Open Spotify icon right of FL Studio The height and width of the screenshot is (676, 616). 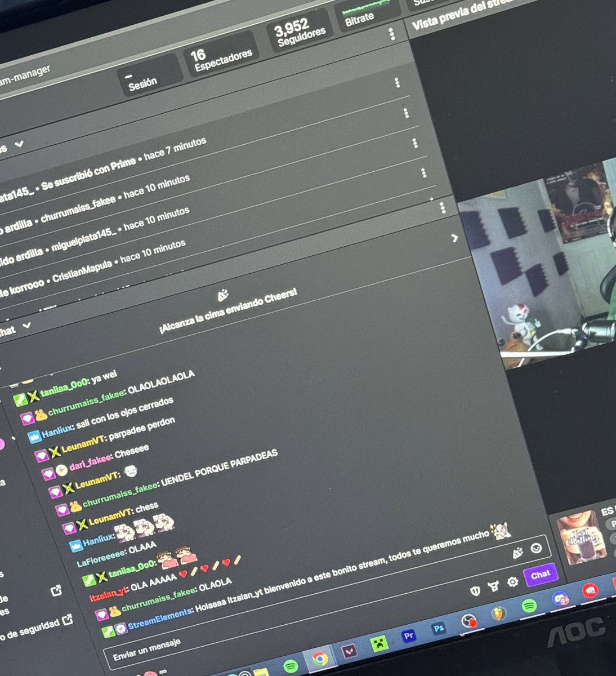coord(529,606)
